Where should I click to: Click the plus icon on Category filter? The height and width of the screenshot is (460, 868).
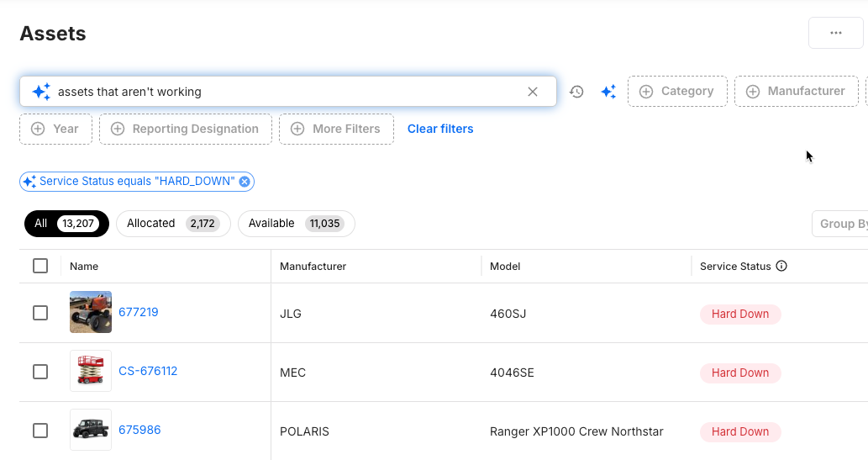(646, 92)
